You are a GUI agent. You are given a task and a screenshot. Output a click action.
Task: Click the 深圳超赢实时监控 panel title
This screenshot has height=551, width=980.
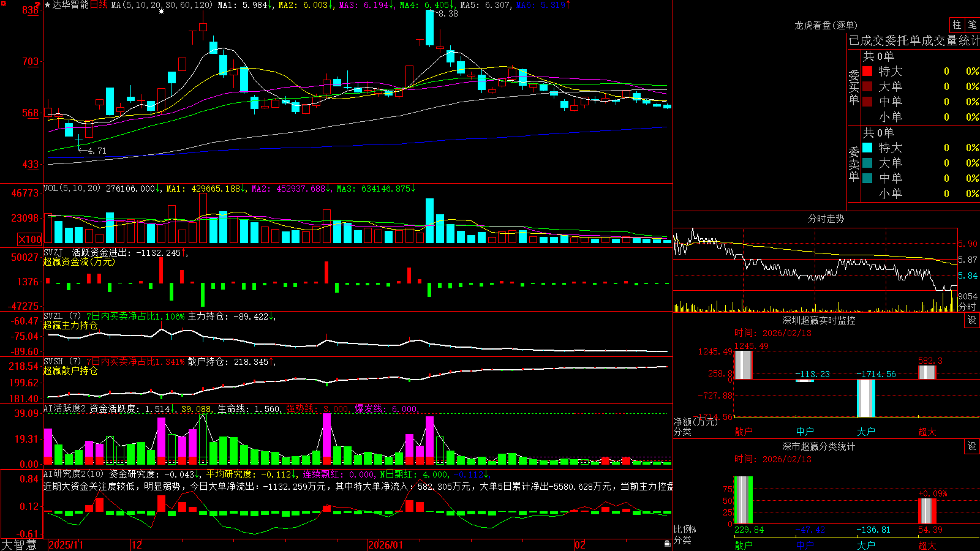[819, 320]
